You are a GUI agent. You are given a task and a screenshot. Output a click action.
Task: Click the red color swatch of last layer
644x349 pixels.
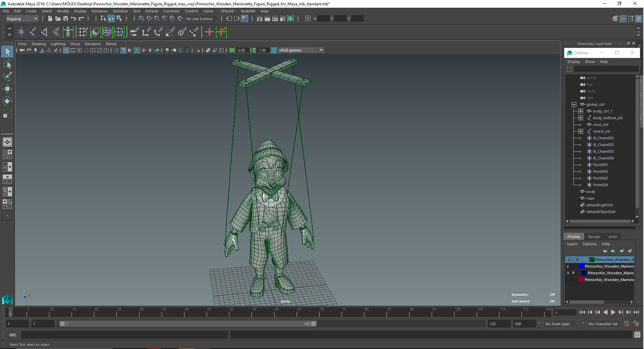click(581, 280)
